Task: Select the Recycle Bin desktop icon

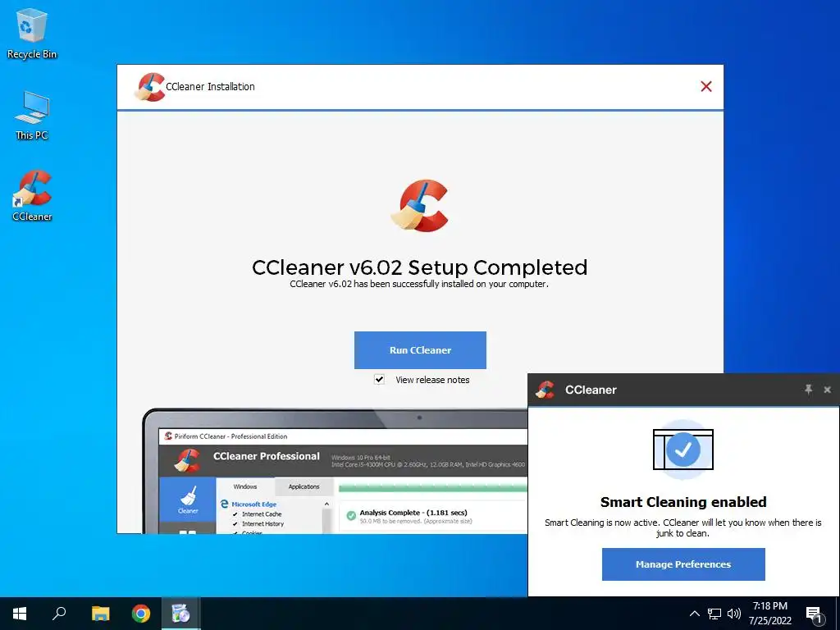Action: click(x=32, y=33)
